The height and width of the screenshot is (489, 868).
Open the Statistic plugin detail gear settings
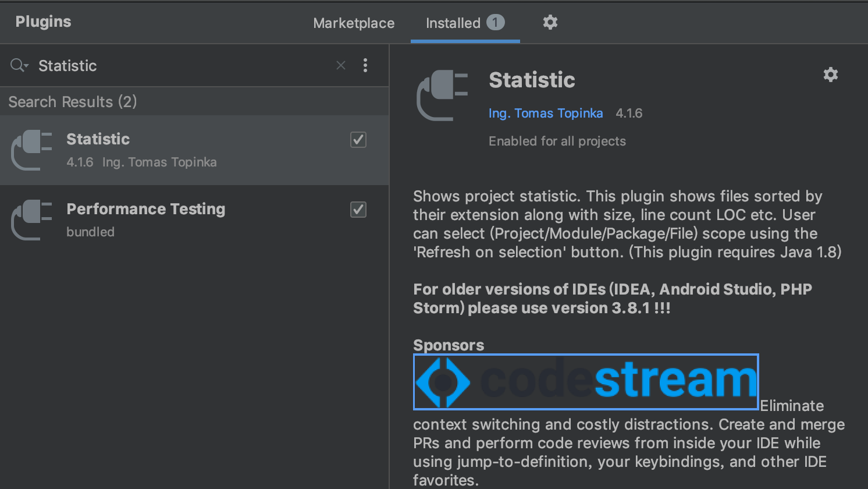coord(830,75)
